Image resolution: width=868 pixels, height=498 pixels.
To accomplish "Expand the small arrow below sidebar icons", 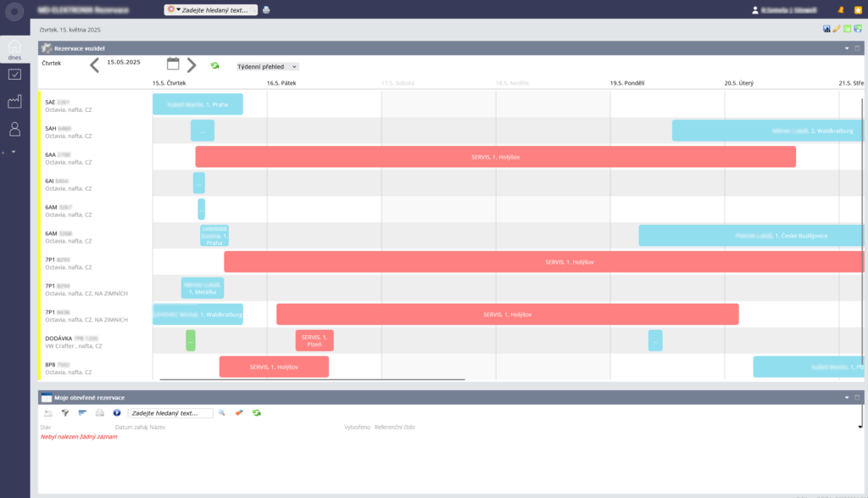I will point(14,152).
